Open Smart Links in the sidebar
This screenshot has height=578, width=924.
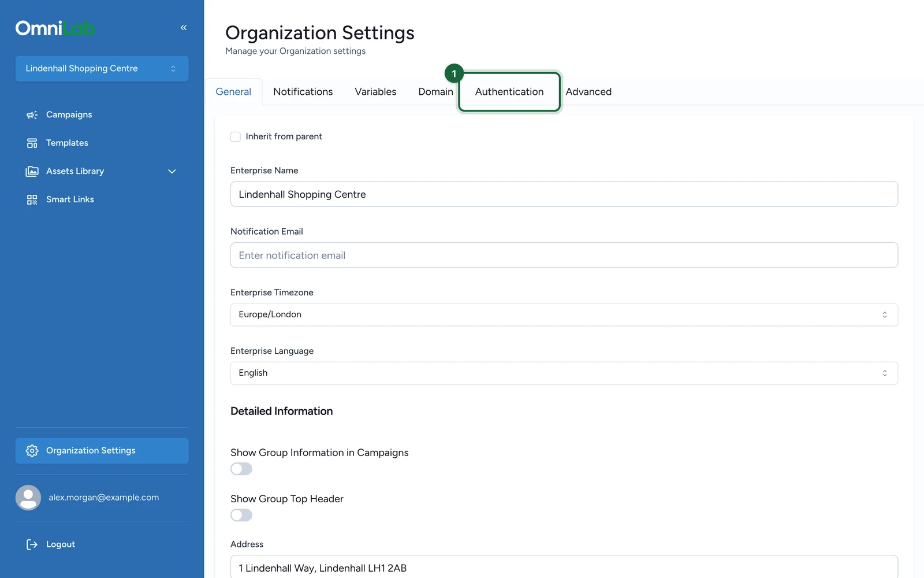[x=102, y=200]
